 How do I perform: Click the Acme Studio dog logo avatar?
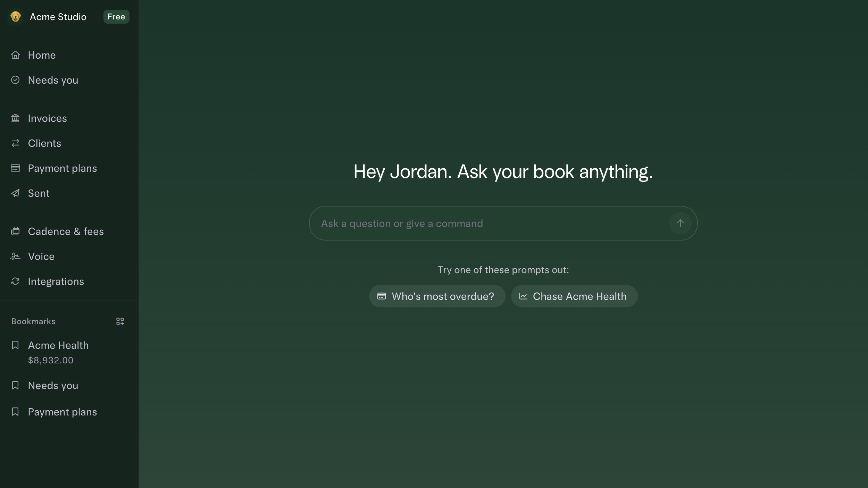coord(16,17)
